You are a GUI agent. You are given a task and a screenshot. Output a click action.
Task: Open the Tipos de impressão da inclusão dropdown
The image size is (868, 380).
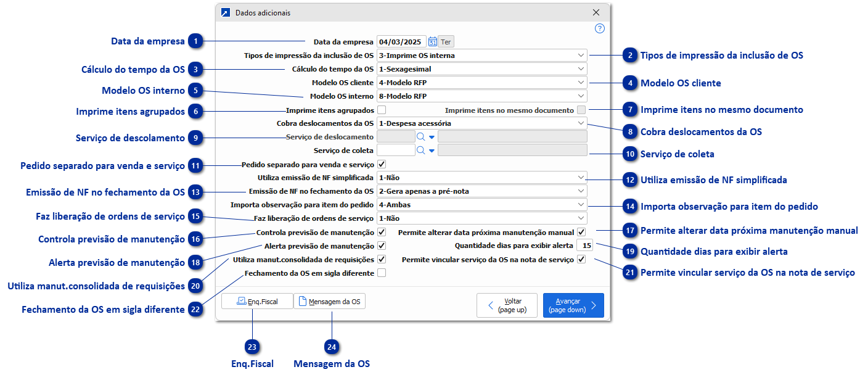pyautogui.click(x=580, y=55)
